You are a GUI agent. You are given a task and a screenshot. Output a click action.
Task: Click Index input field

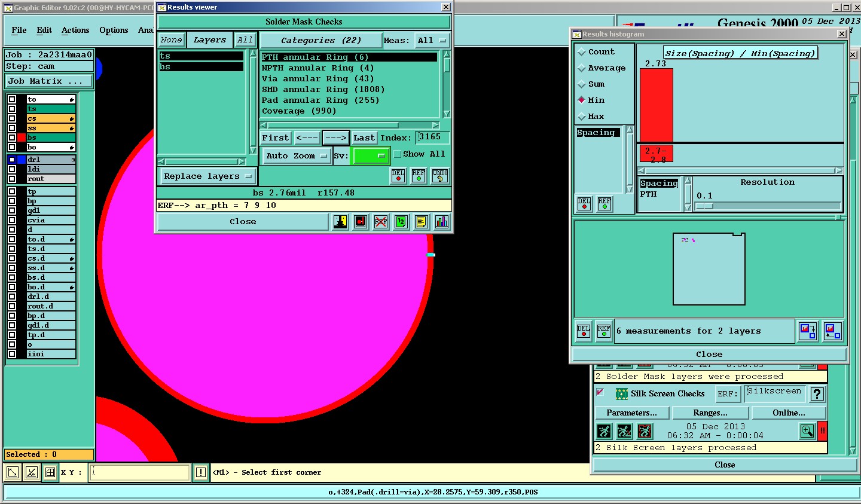coord(433,138)
